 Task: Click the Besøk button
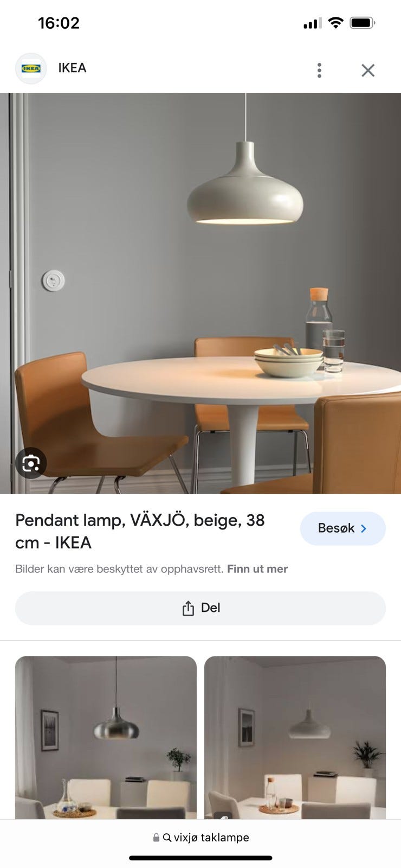click(x=342, y=528)
